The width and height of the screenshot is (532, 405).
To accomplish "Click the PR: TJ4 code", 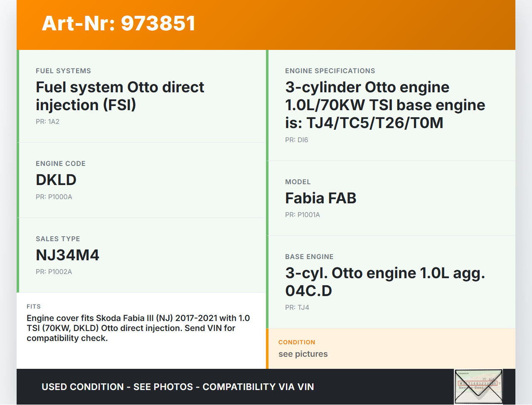I will 297,307.
